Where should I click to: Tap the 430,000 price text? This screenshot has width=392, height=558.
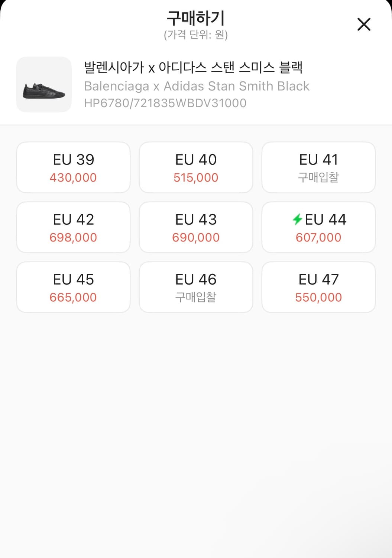click(73, 178)
